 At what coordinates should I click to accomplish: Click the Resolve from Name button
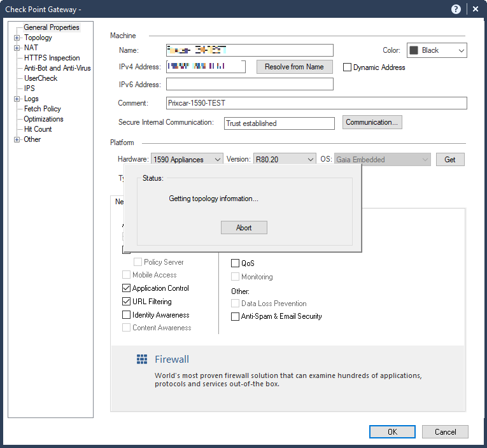pyautogui.click(x=294, y=67)
